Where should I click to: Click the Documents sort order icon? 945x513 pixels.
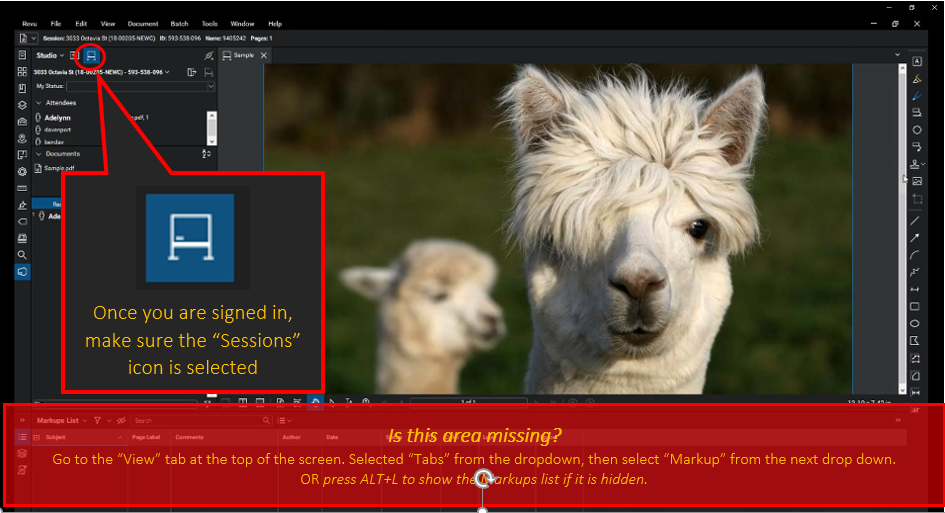(206, 154)
